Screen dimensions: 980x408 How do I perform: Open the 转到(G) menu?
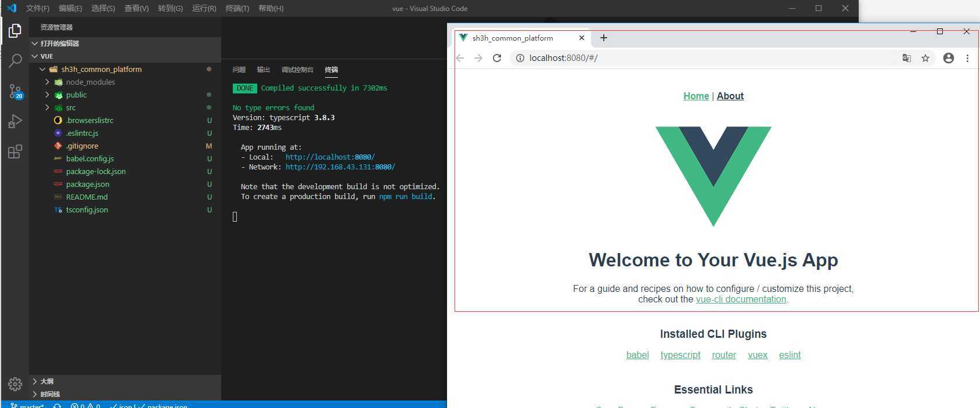coord(170,8)
